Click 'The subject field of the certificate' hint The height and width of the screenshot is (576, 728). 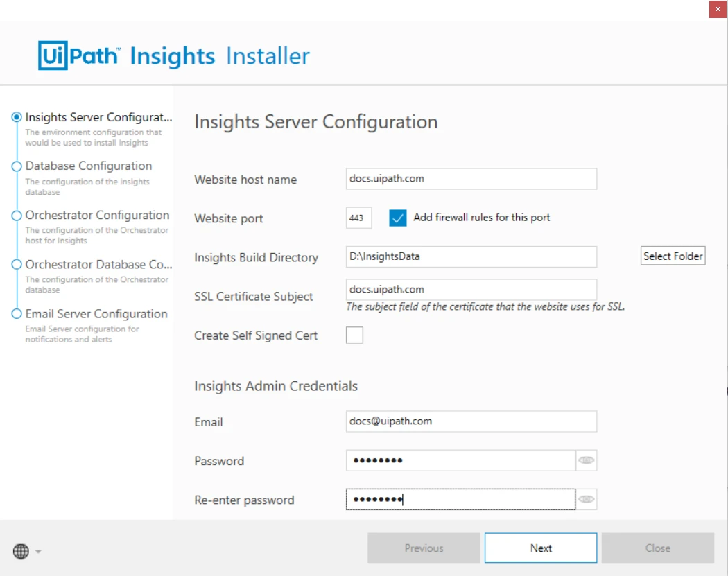pos(485,307)
